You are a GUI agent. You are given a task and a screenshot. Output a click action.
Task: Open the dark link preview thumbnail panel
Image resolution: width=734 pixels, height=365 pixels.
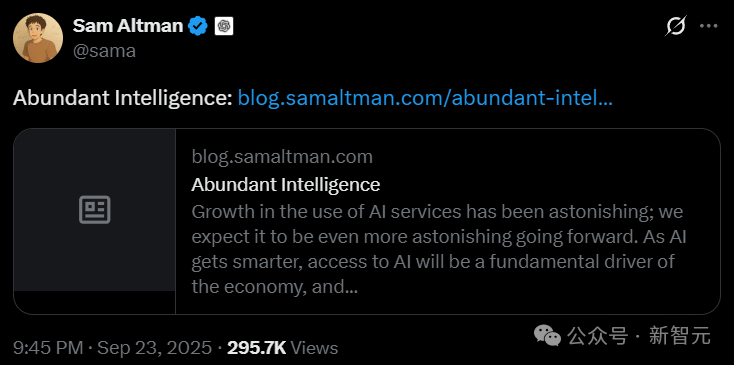(x=95, y=210)
